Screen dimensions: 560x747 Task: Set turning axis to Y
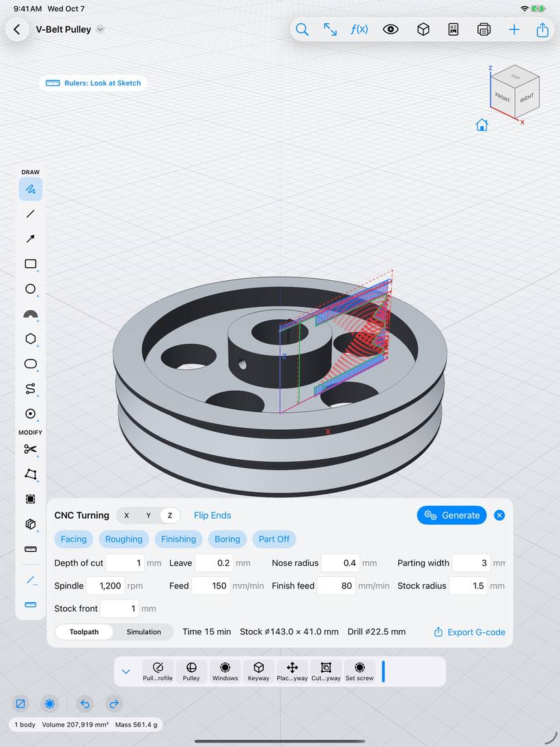pos(148,515)
